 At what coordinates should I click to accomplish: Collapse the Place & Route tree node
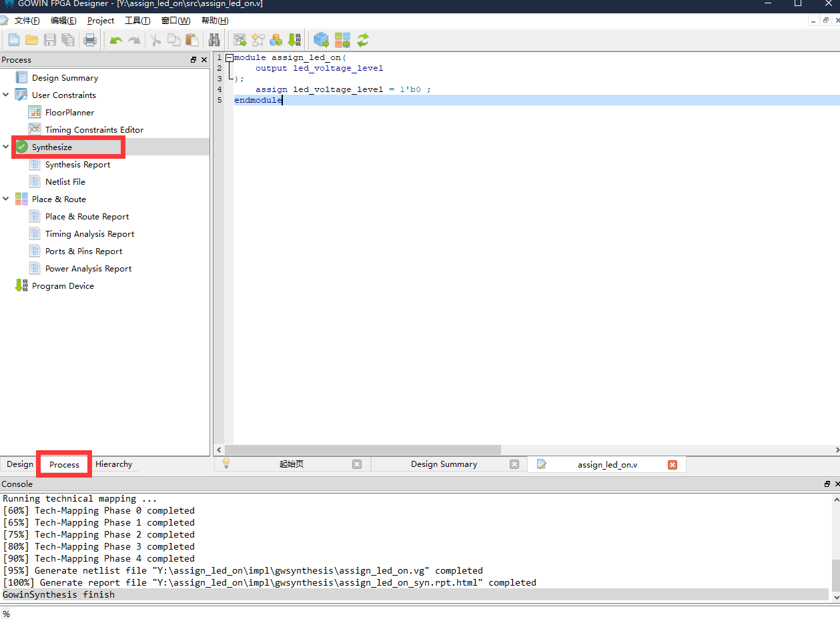click(6, 199)
